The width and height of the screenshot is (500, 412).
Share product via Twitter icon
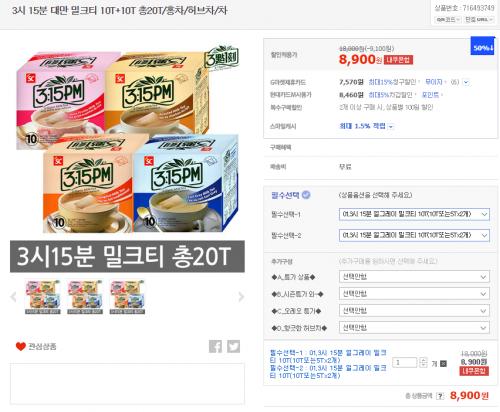[233, 346]
